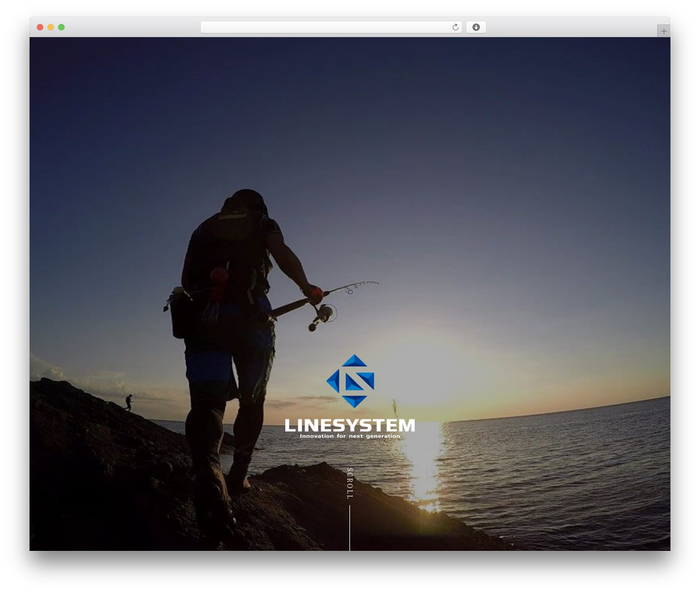
Task: Click the LINESYSTEM wordmark text
Action: [350, 425]
